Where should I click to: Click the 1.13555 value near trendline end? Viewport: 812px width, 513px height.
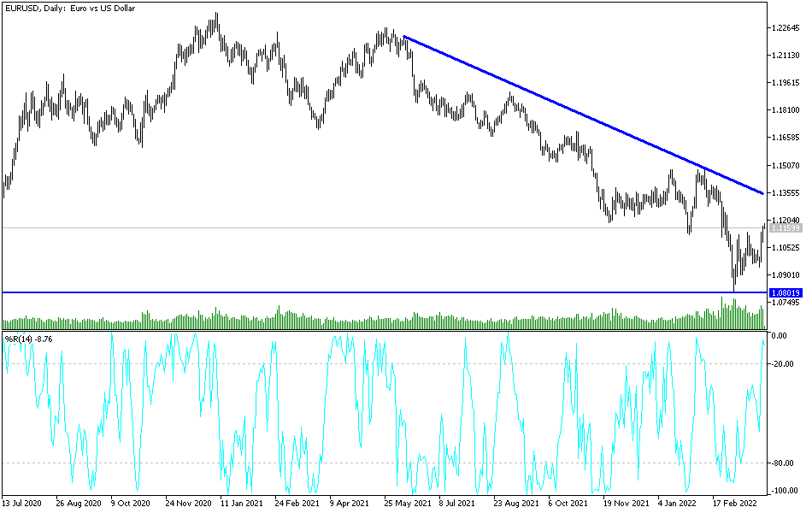tap(787, 194)
